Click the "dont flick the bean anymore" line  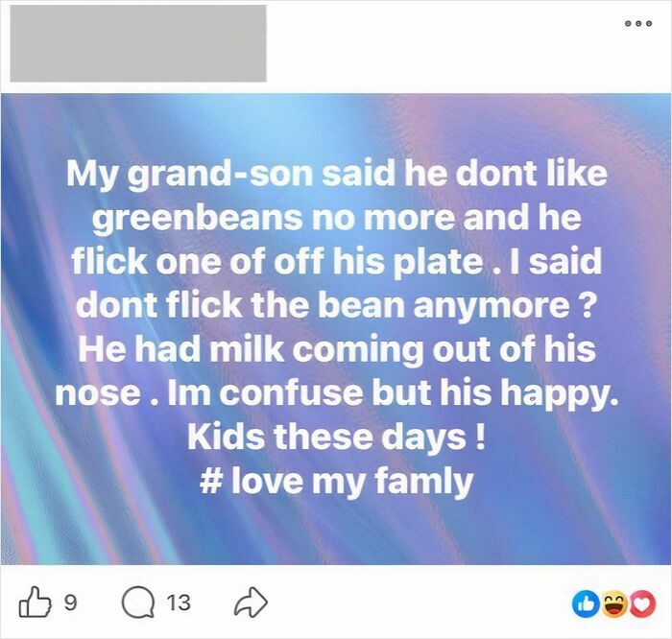[x=337, y=305]
